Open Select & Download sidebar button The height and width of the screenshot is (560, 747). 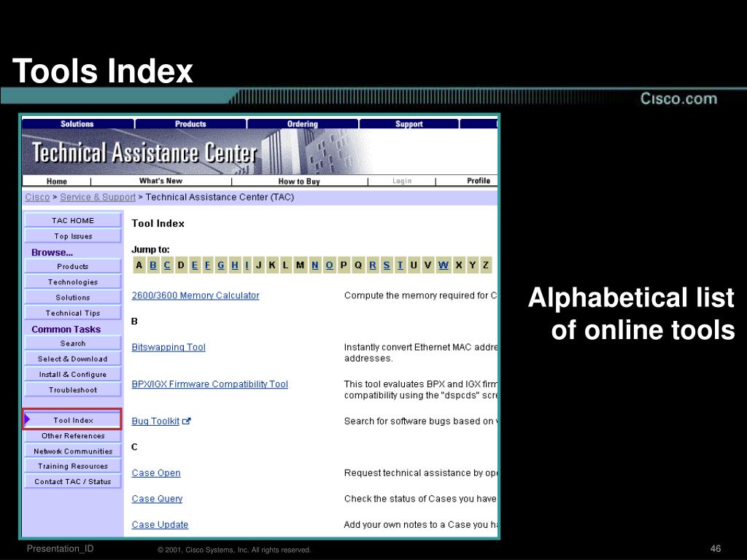point(73,359)
